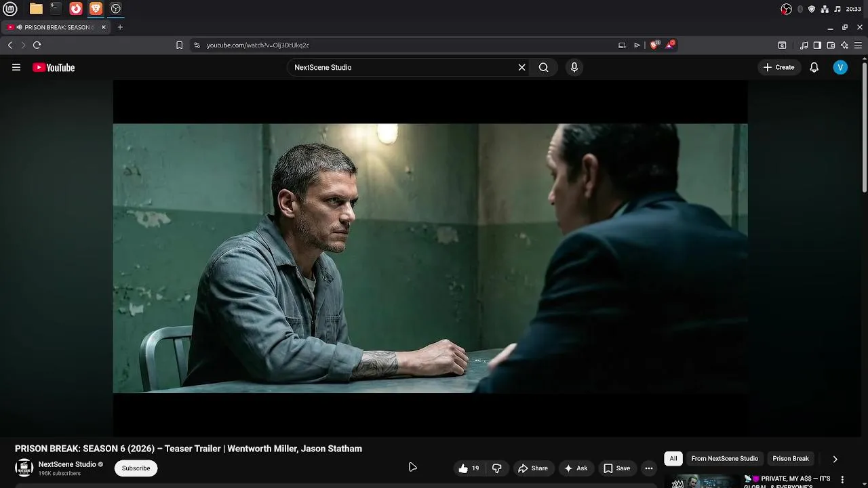Click the video player to pause
This screenshot has height=488, width=868.
pyautogui.click(x=430, y=258)
